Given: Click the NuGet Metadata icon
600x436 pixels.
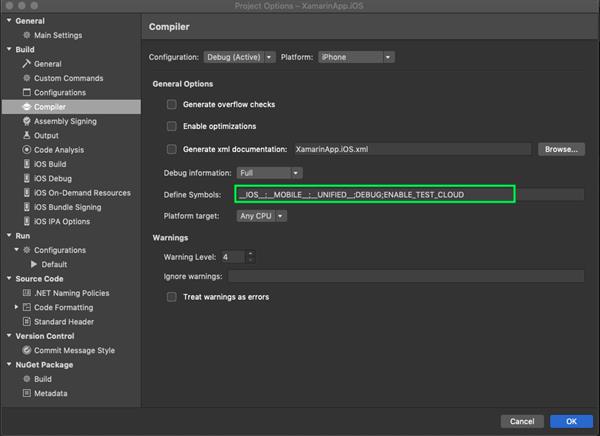Looking at the screenshot, I should [x=26, y=394].
